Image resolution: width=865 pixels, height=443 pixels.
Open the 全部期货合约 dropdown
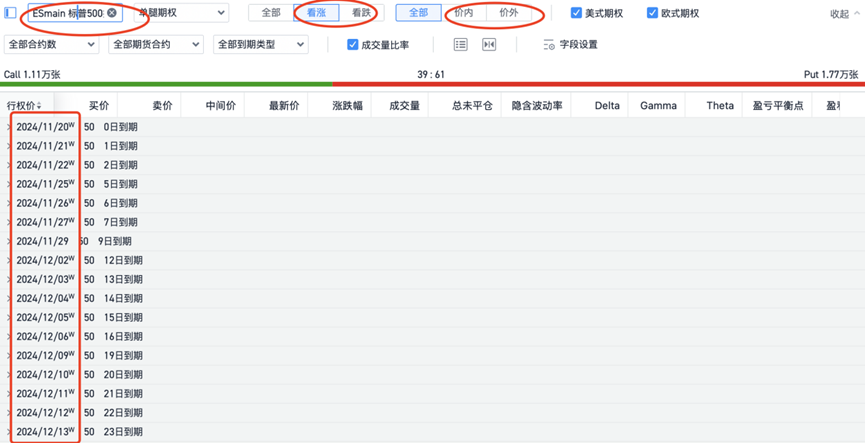pyautogui.click(x=156, y=45)
